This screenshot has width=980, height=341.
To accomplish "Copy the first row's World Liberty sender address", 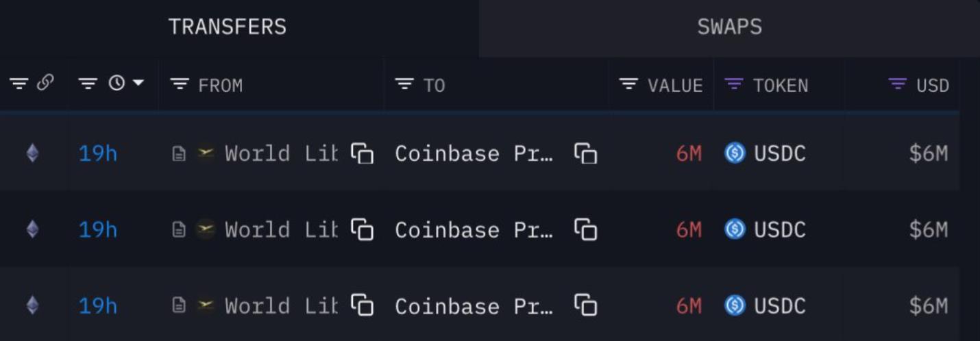I will [362, 153].
